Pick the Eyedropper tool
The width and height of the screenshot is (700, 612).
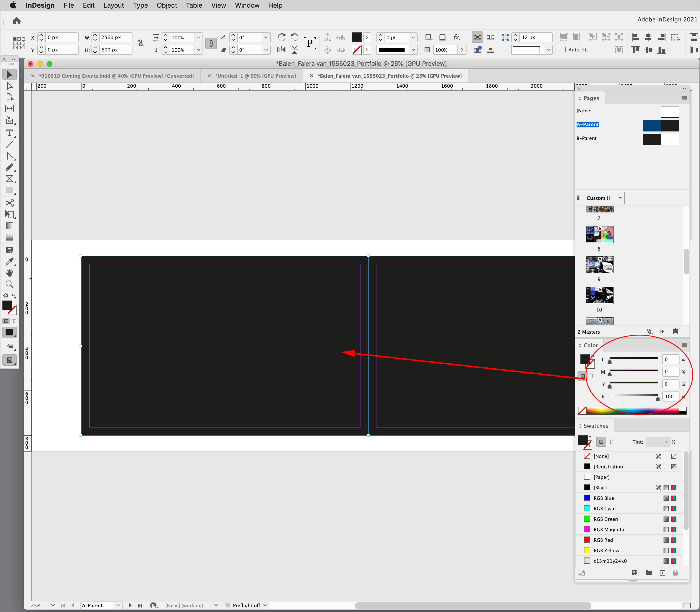(x=9, y=262)
